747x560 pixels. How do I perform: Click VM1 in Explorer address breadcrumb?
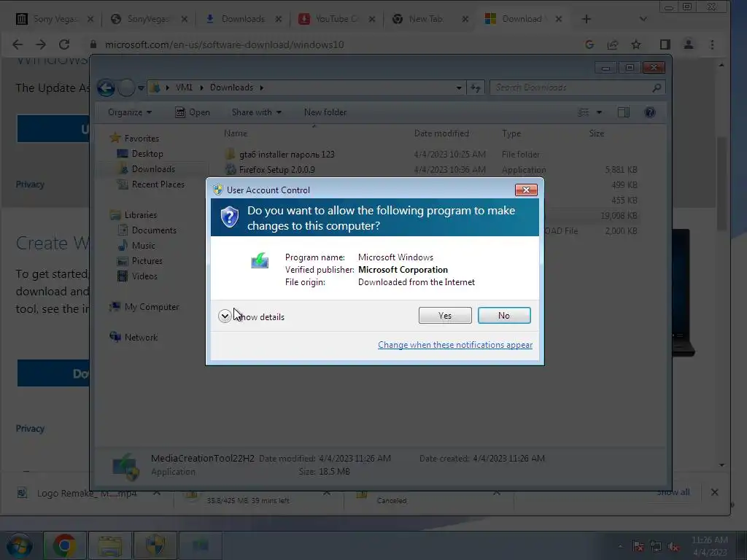[184, 87]
